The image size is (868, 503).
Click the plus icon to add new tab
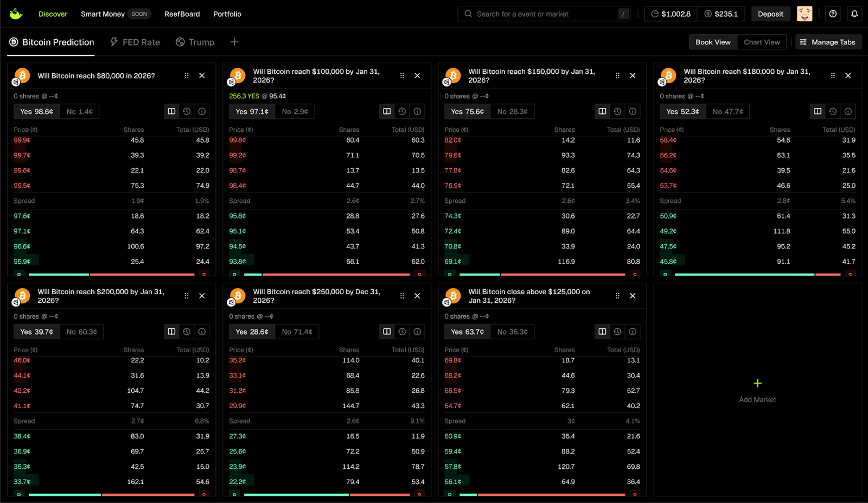coord(234,42)
